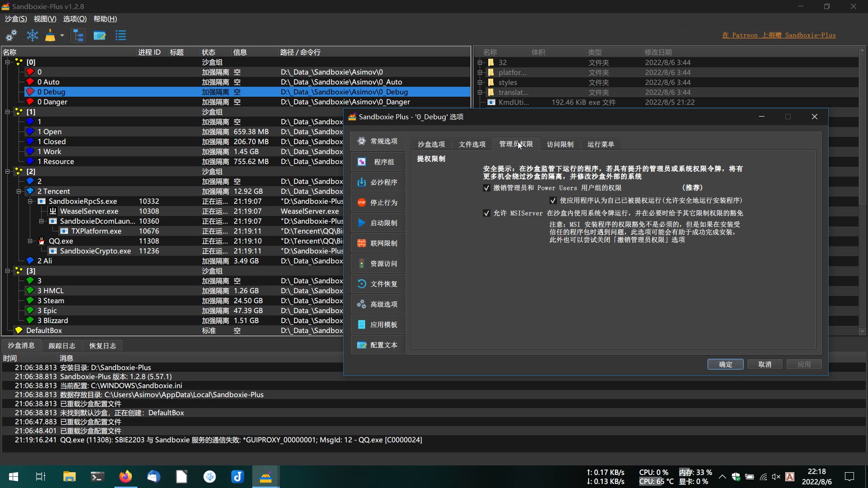Collapse the 2 Tencent sandbox tree
The image size is (868, 488).
(19, 192)
